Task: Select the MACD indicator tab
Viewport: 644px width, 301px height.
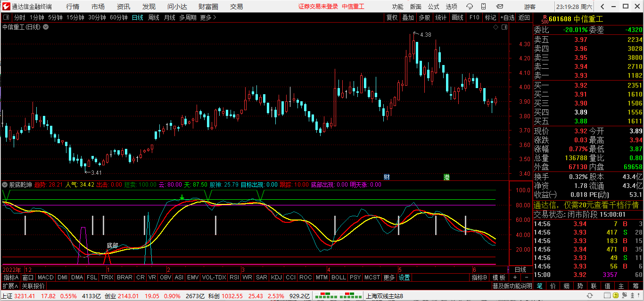Action: [46, 278]
